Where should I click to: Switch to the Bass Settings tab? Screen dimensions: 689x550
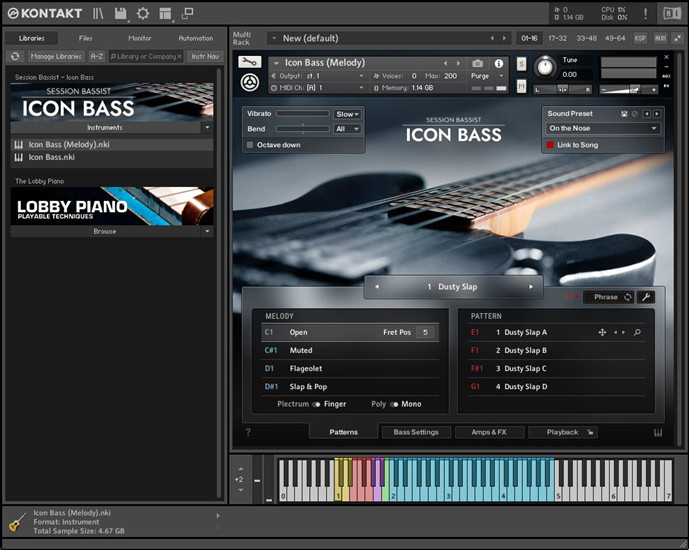click(415, 432)
